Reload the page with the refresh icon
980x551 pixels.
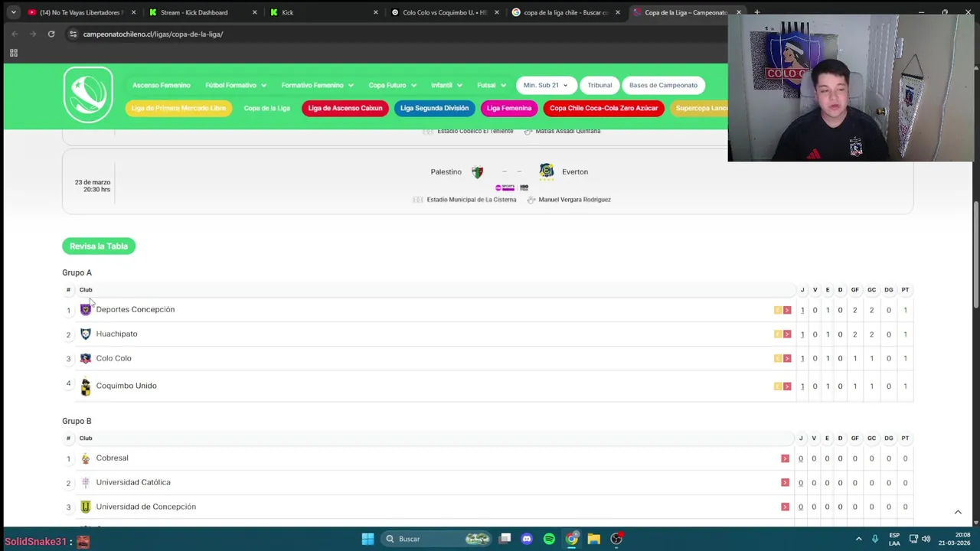tap(51, 34)
